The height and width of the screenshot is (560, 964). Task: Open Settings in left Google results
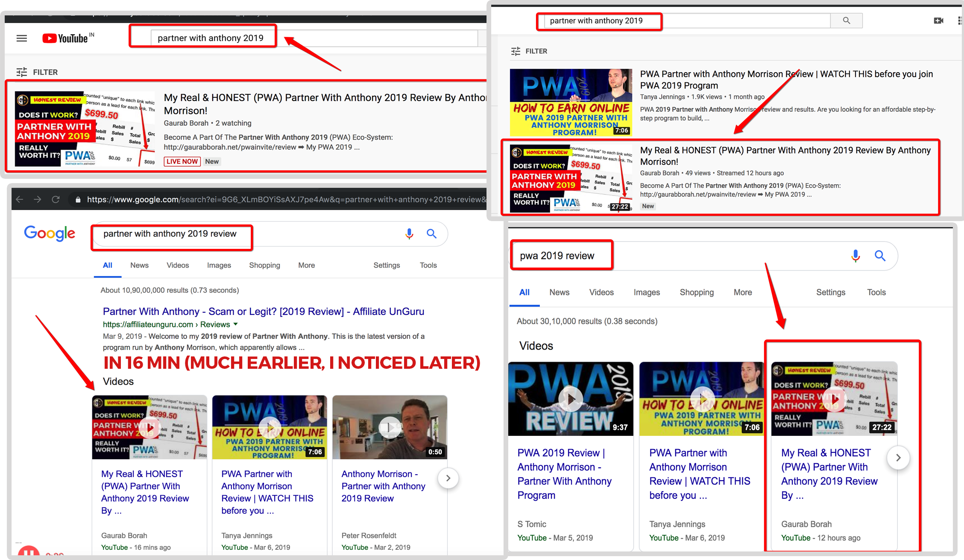(387, 265)
